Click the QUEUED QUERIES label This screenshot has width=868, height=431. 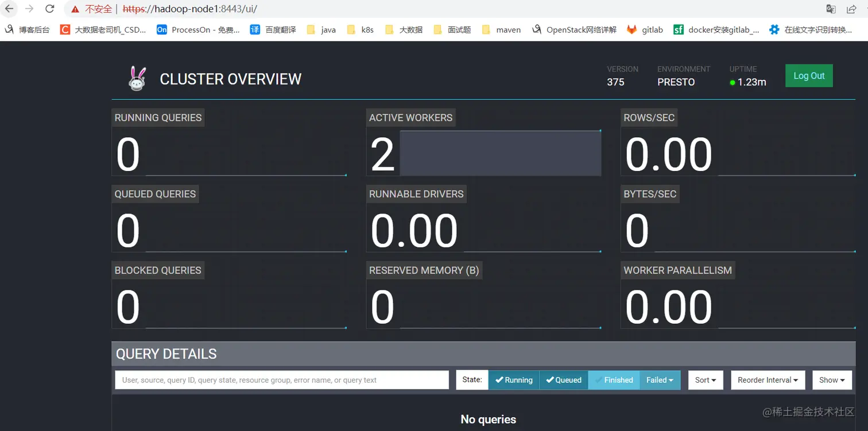point(155,194)
